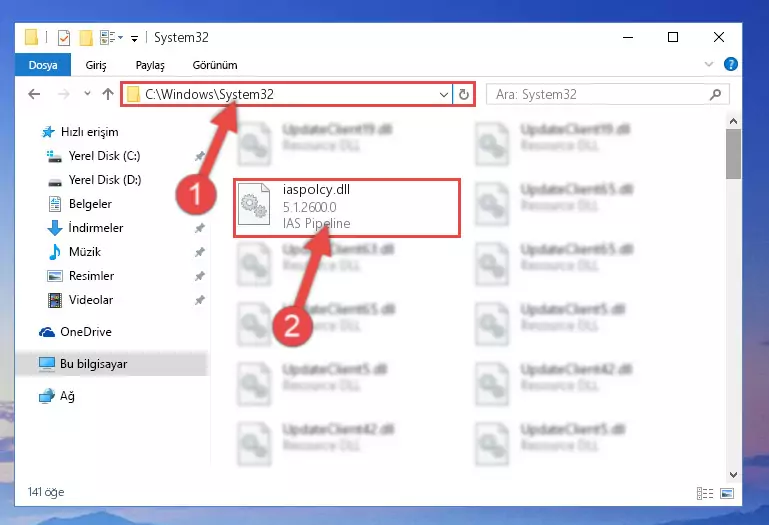The image size is (769, 525).
Task: Click the Belgeler document icon
Action: click(x=55, y=204)
